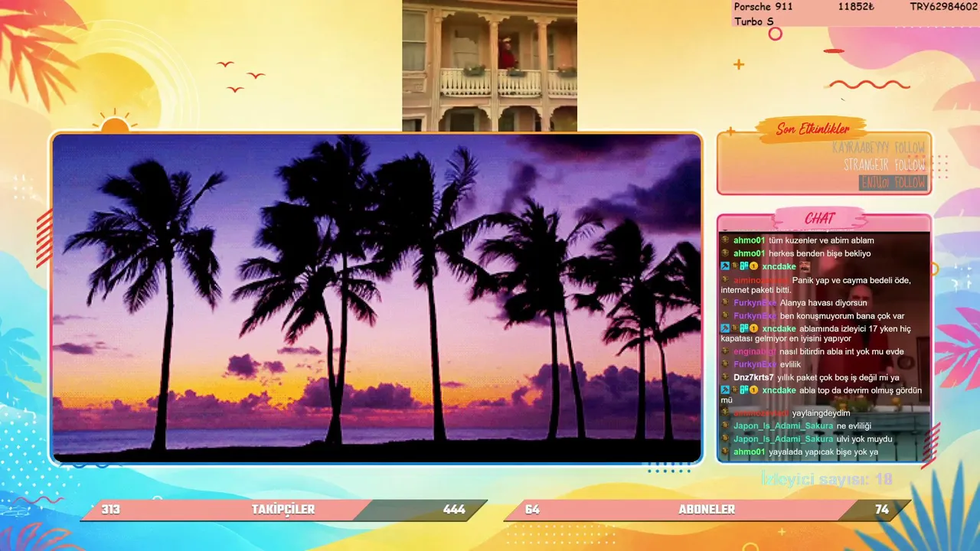Click the '64' subscriber count
980x551 pixels.
coord(532,510)
